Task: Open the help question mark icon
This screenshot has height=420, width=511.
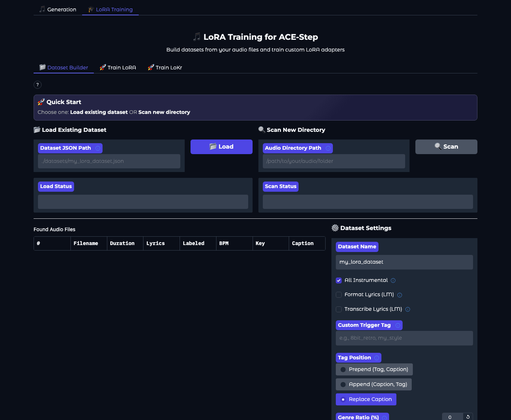Action: click(38, 85)
